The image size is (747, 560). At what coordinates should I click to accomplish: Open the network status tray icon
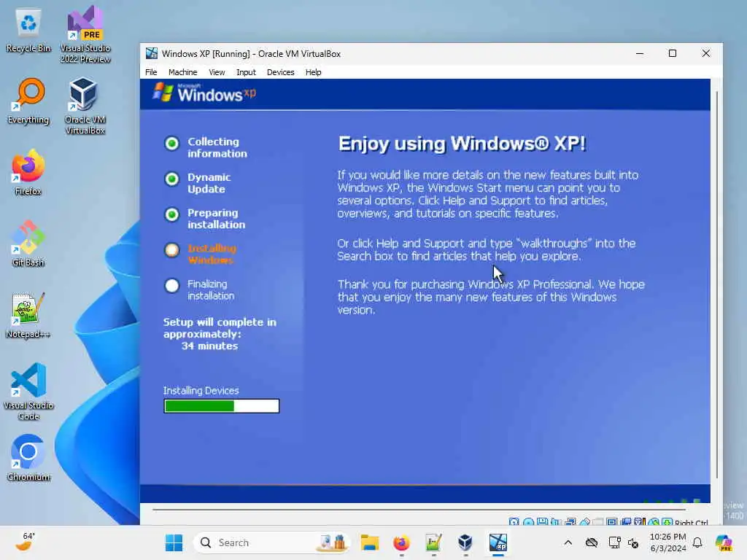coord(614,542)
